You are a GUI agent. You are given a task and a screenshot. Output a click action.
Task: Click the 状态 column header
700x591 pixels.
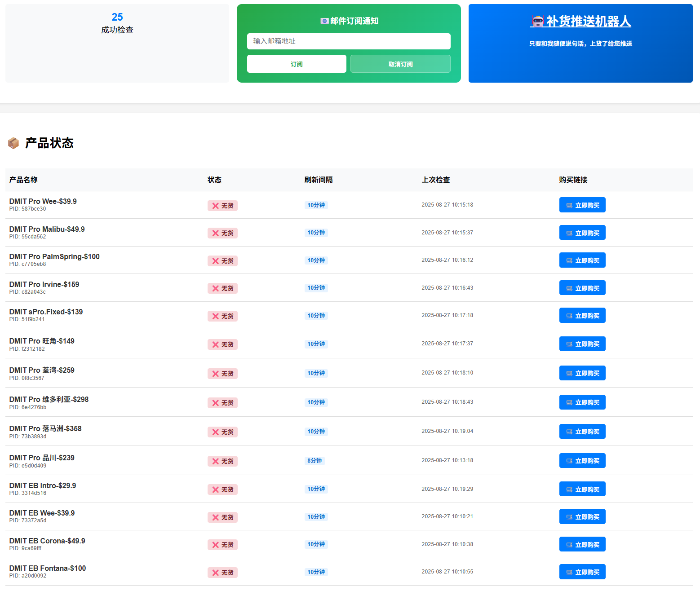click(214, 180)
